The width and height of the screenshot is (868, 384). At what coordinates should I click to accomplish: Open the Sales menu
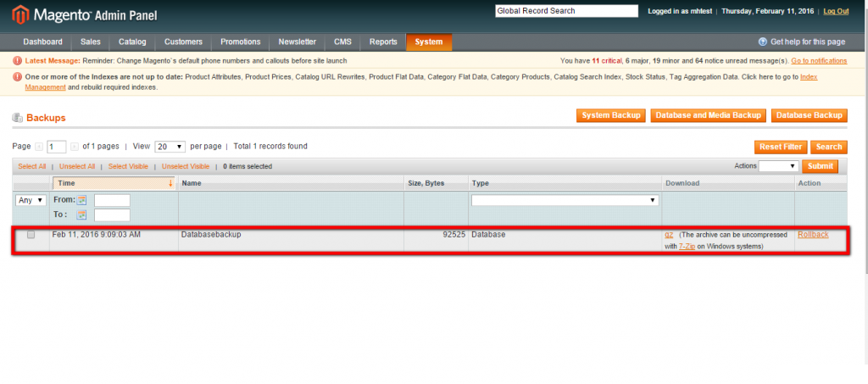pos(90,42)
